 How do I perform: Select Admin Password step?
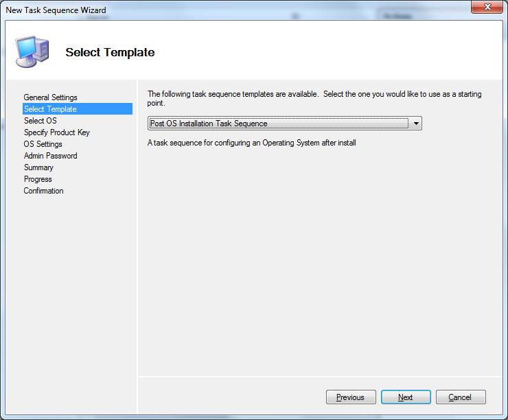(x=50, y=156)
